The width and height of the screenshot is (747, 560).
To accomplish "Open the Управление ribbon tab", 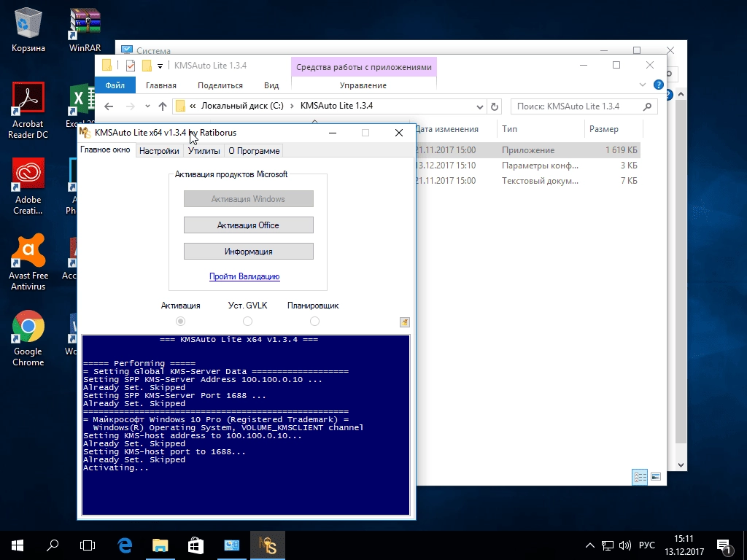I will (363, 85).
